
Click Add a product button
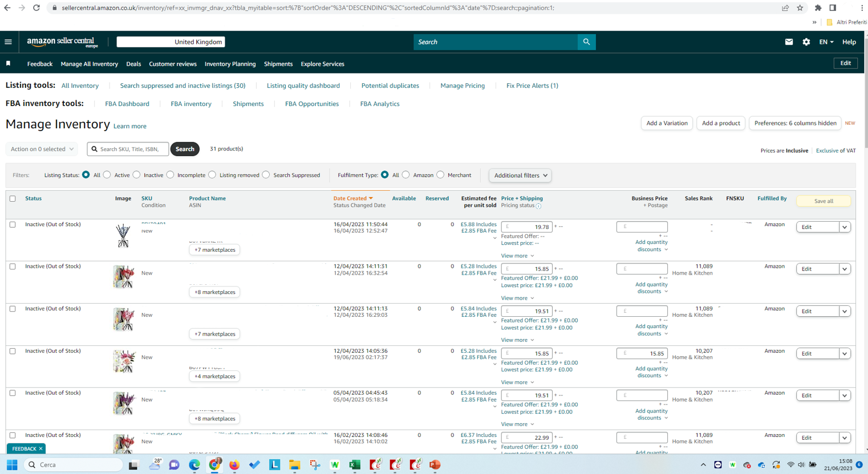(721, 123)
